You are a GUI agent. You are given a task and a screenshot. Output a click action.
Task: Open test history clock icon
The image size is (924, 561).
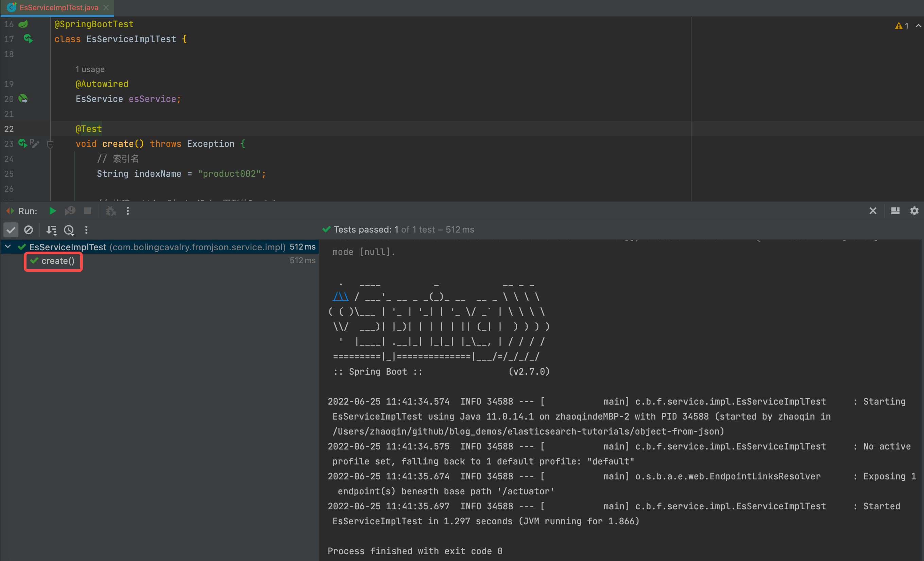(69, 230)
